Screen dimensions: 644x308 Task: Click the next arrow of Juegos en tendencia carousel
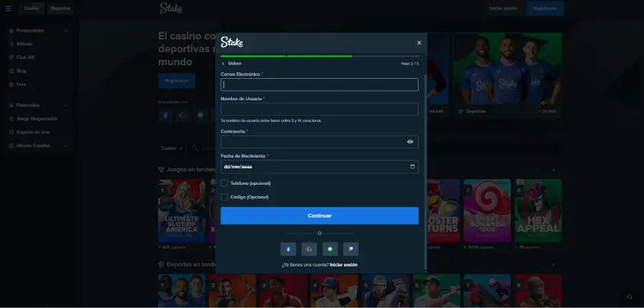(x=553, y=170)
